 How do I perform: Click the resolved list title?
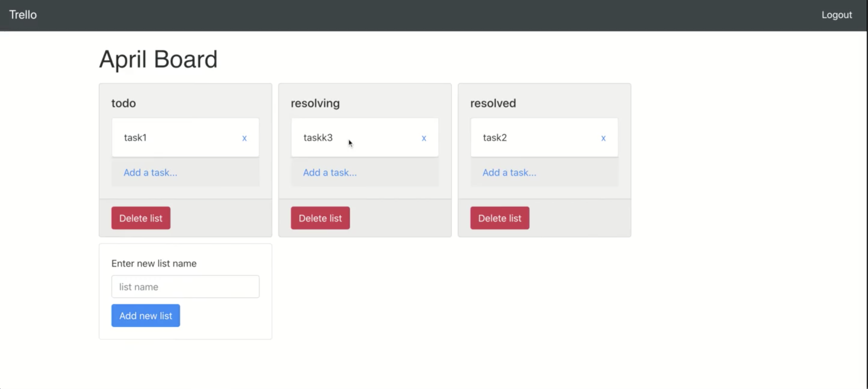coord(493,103)
